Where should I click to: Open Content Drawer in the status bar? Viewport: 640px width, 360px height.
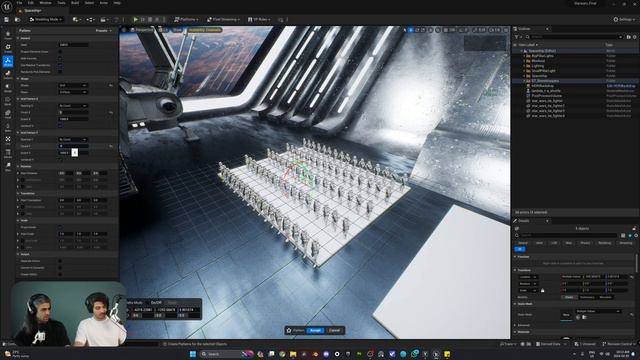coord(9,344)
